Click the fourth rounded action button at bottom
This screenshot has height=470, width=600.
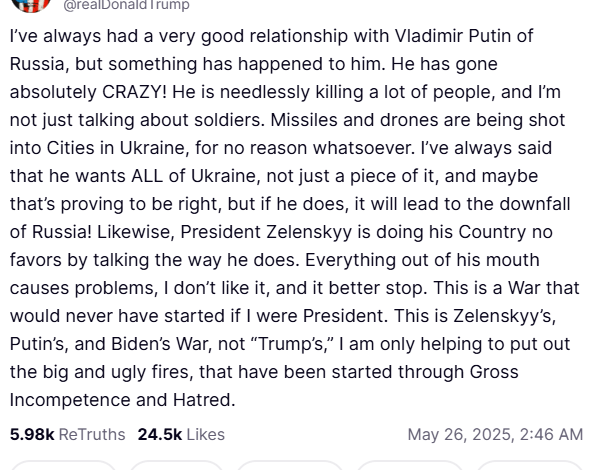[410, 465]
